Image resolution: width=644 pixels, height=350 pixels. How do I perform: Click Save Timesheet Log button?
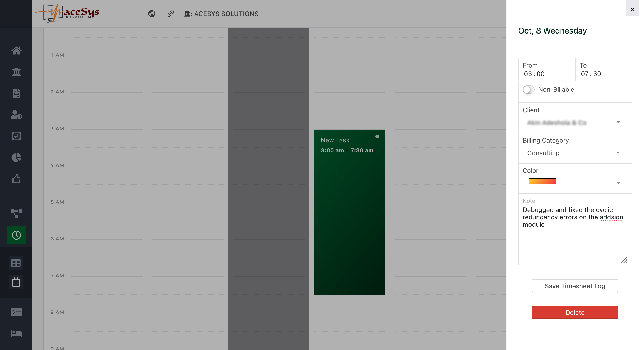575,286
